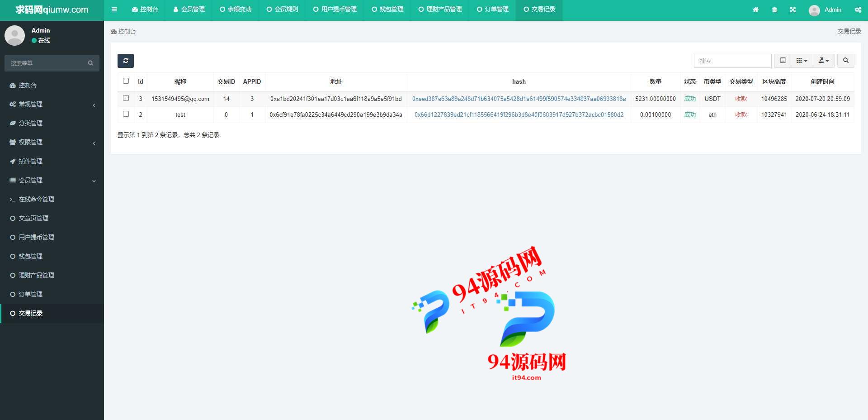Click Admin name in top bar
The image size is (868, 420).
coord(833,10)
